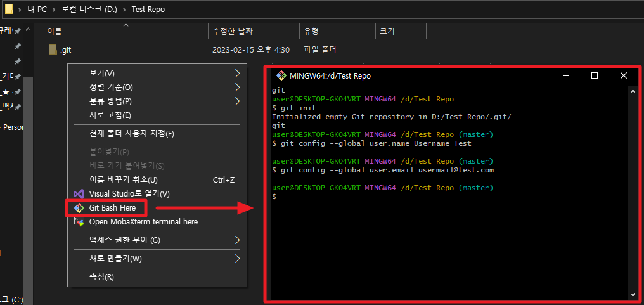Image resolution: width=644 pixels, height=305 pixels.
Task: Open dropdown chevron after 내 PC
Action: tap(55, 9)
